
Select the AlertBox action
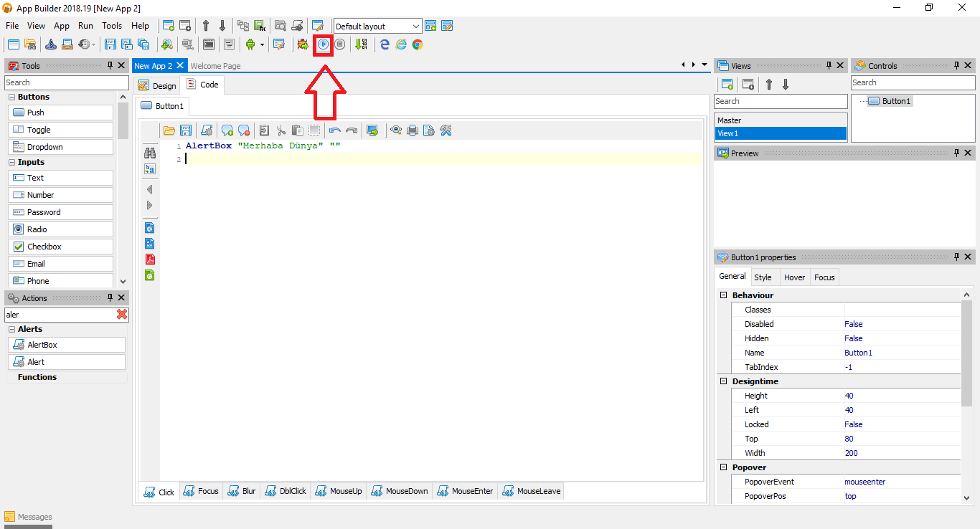coord(66,344)
